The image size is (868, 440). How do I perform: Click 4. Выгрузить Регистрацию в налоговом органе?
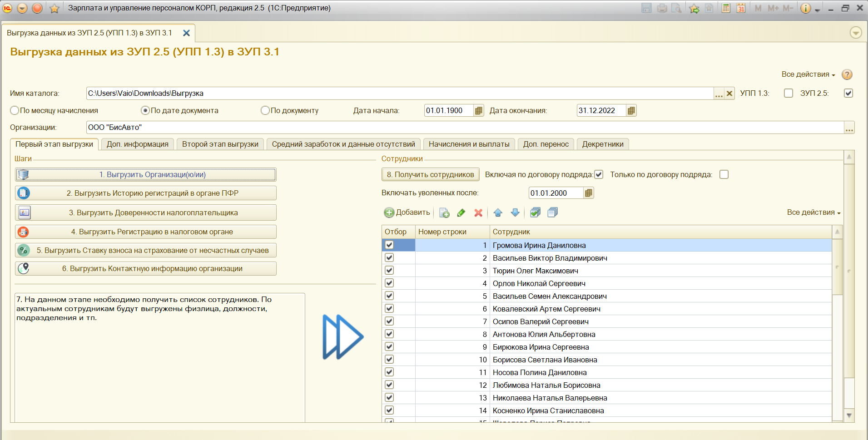[x=146, y=232]
